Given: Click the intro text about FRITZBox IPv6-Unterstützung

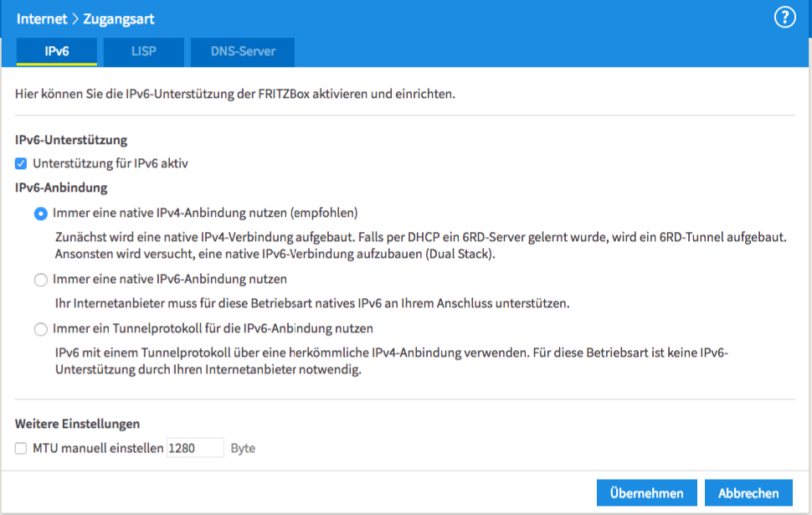Looking at the screenshot, I should pos(235,94).
